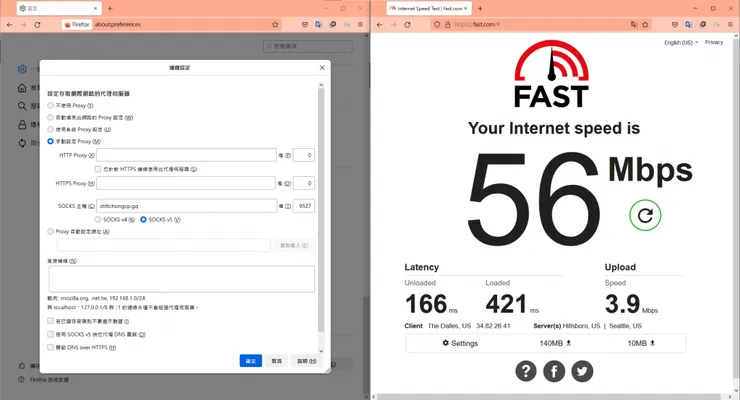Select manual Proxy configuration radio (M)
The width and height of the screenshot is (740, 400).
click(x=50, y=142)
